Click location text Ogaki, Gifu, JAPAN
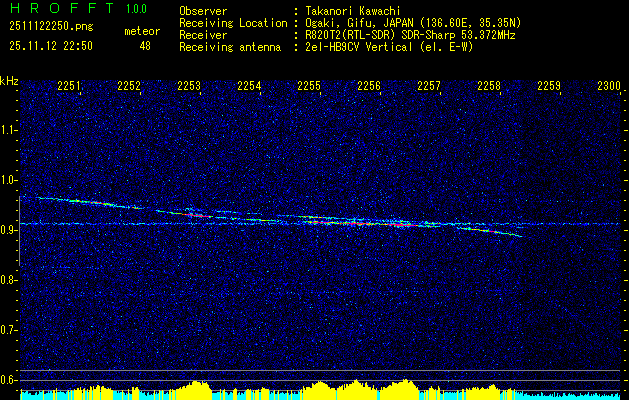This screenshot has width=629, height=400. (359, 23)
